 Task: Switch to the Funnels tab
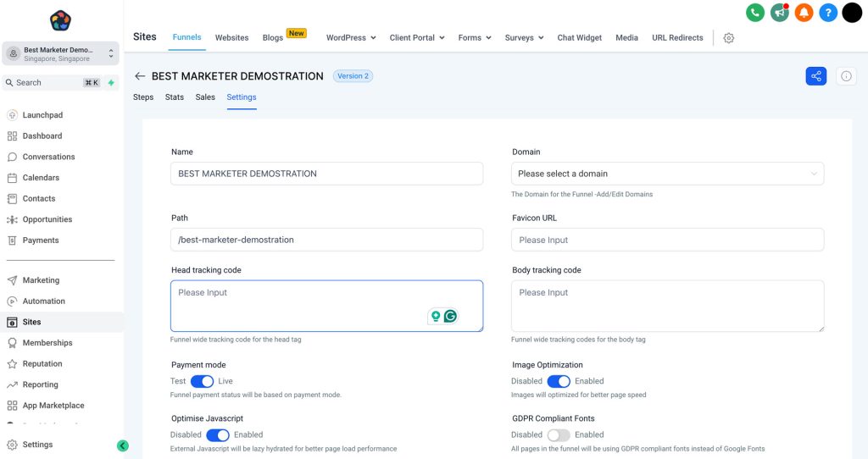187,37
